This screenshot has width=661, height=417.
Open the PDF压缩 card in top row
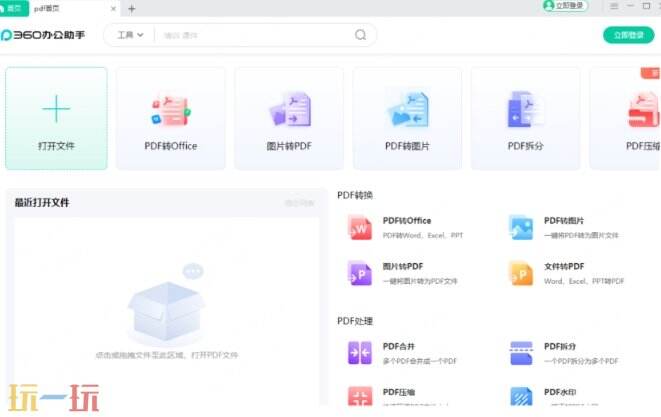625,118
